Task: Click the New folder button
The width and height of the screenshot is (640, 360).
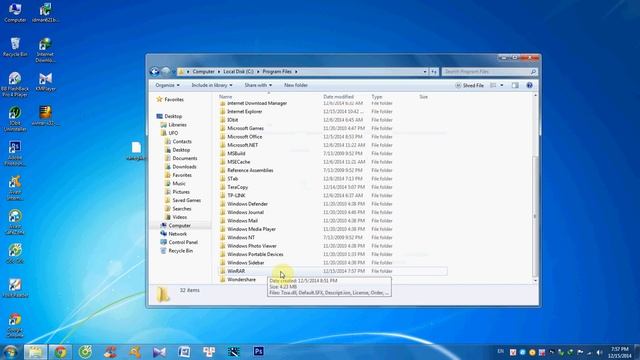Action: click(x=296, y=85)
